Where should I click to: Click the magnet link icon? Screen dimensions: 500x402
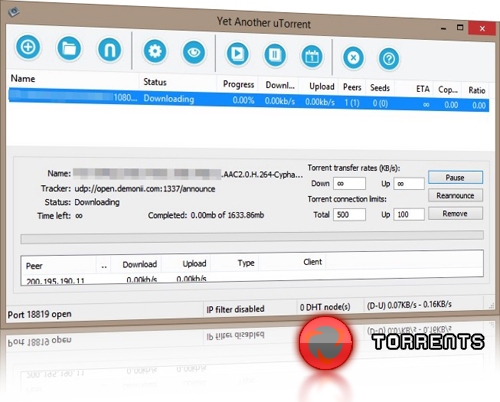click(x=109, y=50)
